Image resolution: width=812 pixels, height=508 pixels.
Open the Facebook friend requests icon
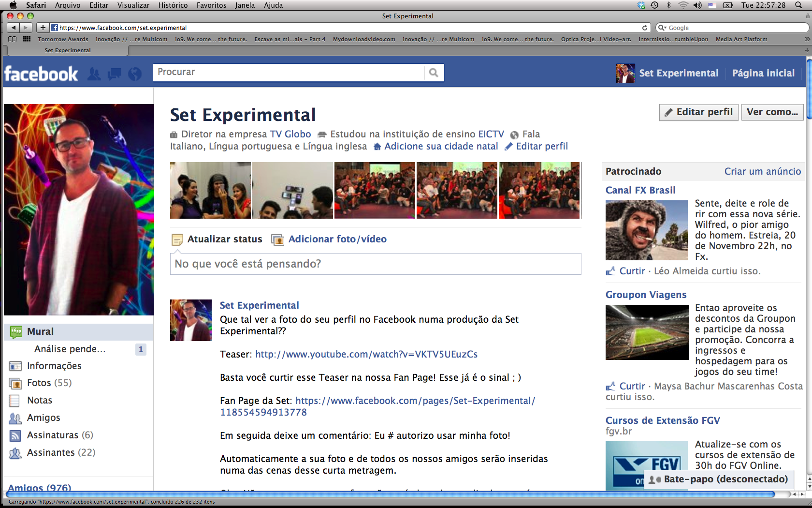pos(94,74)
